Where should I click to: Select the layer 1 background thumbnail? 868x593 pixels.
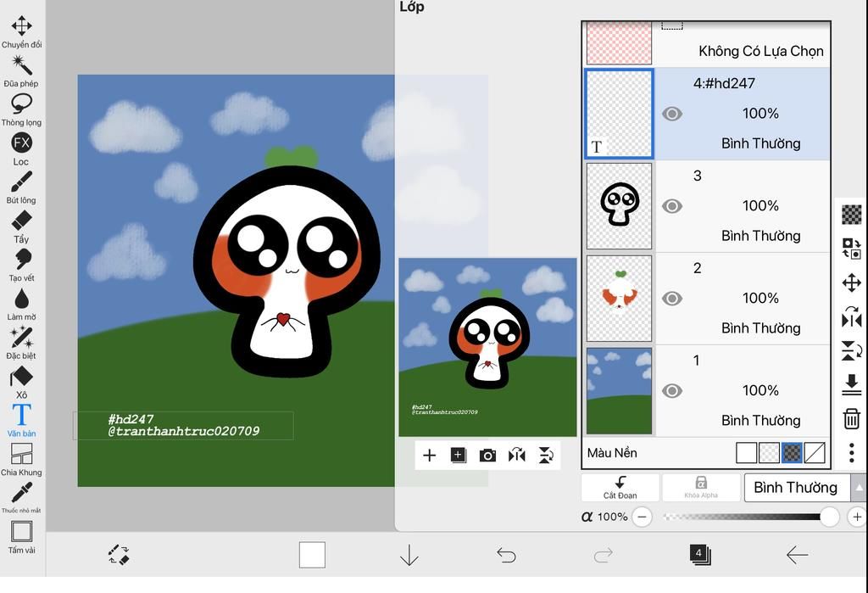619,391
